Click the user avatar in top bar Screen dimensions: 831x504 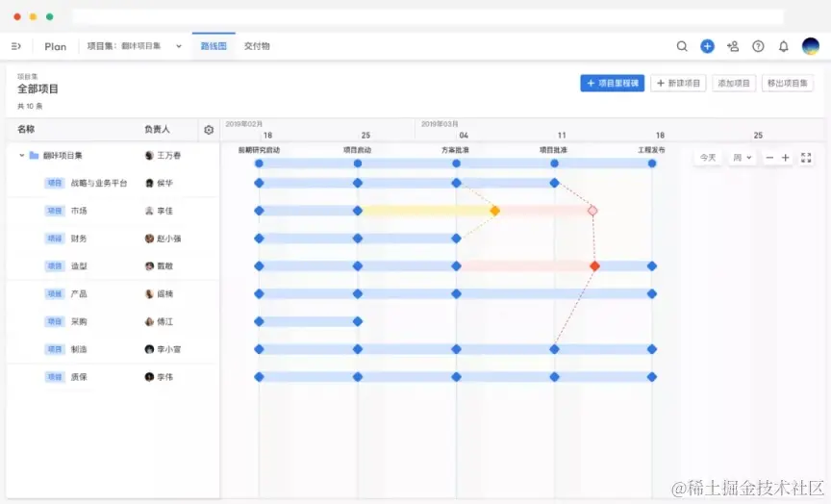(811, 46)
